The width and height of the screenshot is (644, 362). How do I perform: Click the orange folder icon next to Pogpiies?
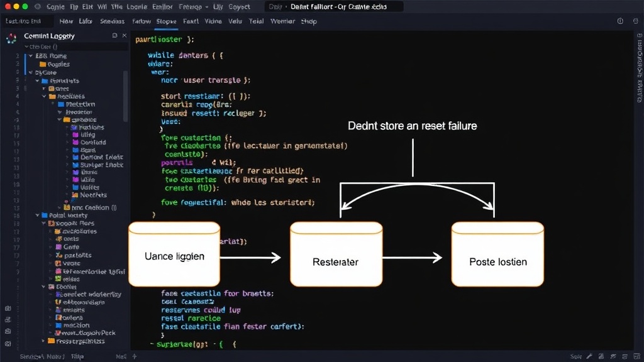coord(43,64)
